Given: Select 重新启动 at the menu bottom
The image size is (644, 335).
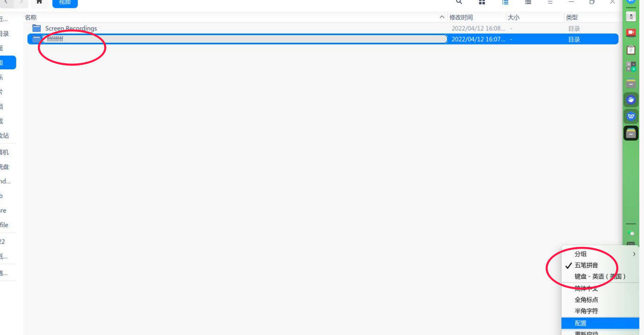Looking at the screenshot, I should point(600,333).
